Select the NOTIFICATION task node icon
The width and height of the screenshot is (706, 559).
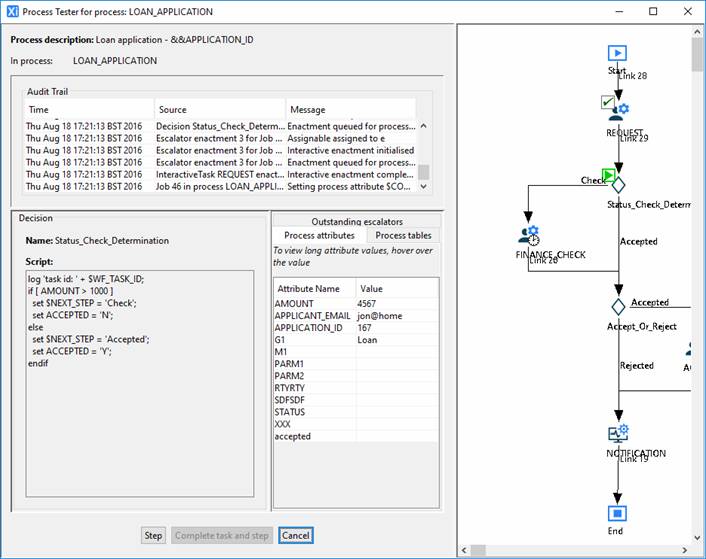[618, 434]
